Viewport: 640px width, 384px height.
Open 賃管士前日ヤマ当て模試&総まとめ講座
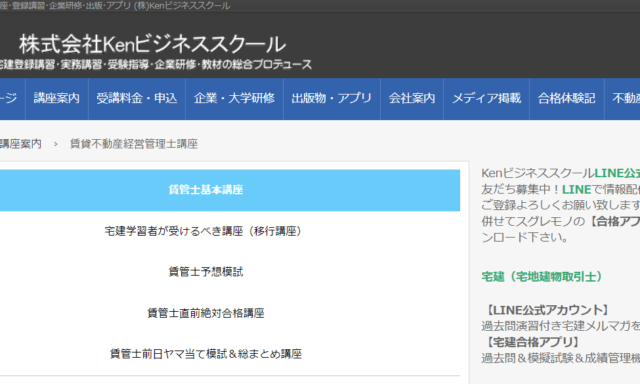tap(206, 354)
